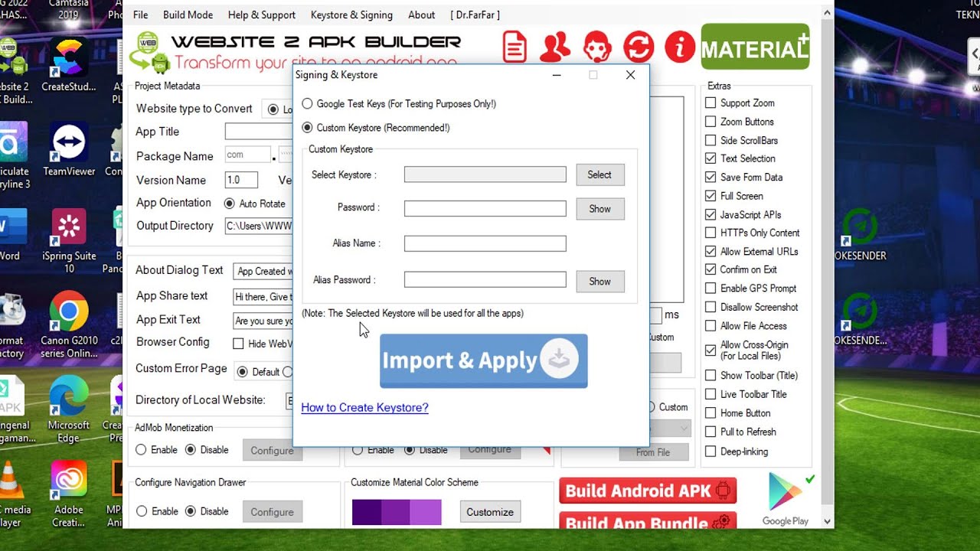Image resolution: width=980 pixels, height=551 pixels.
Task: Select Auto Rotate orientation radio
Action: [229, 204]
